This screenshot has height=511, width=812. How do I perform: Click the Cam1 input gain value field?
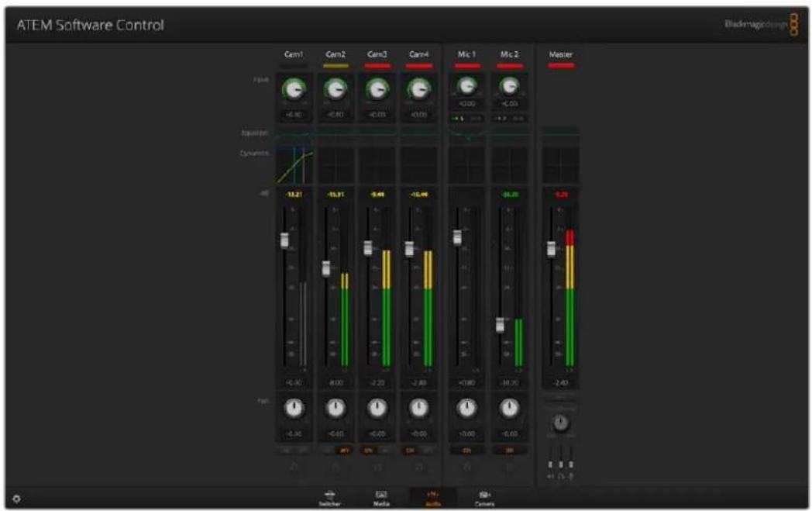[294, 114]
